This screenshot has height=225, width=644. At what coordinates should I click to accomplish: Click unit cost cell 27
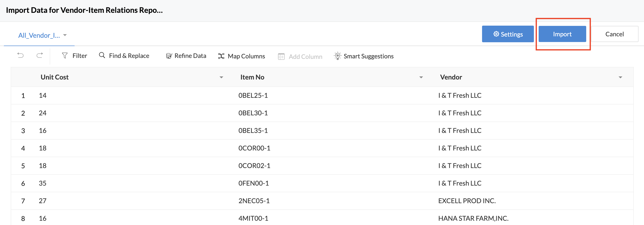click(x=43, y=201)
